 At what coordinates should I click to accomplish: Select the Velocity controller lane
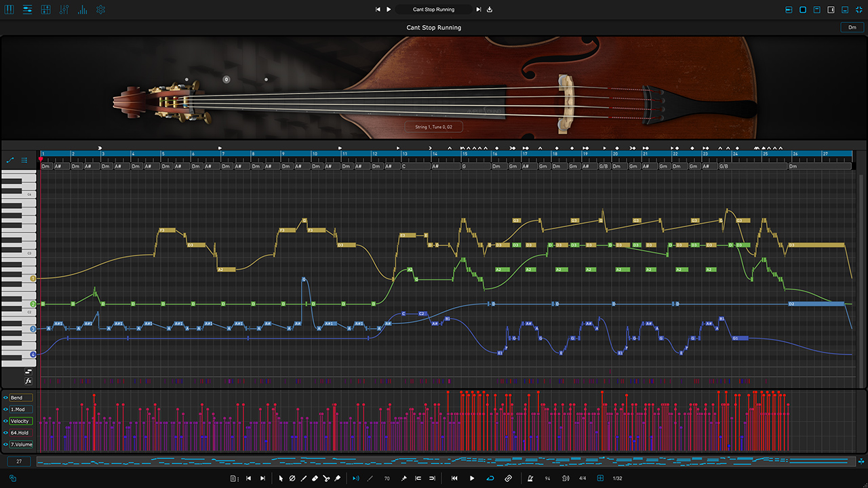pyautogui.click(x=20, y=421)
